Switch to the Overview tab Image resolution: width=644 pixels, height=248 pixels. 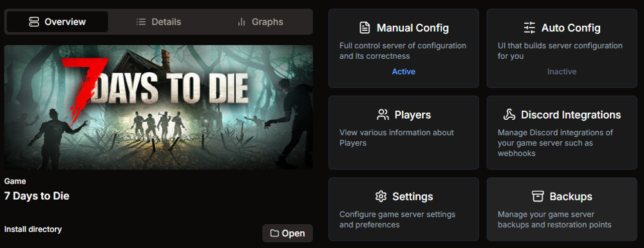coord(57,22)
